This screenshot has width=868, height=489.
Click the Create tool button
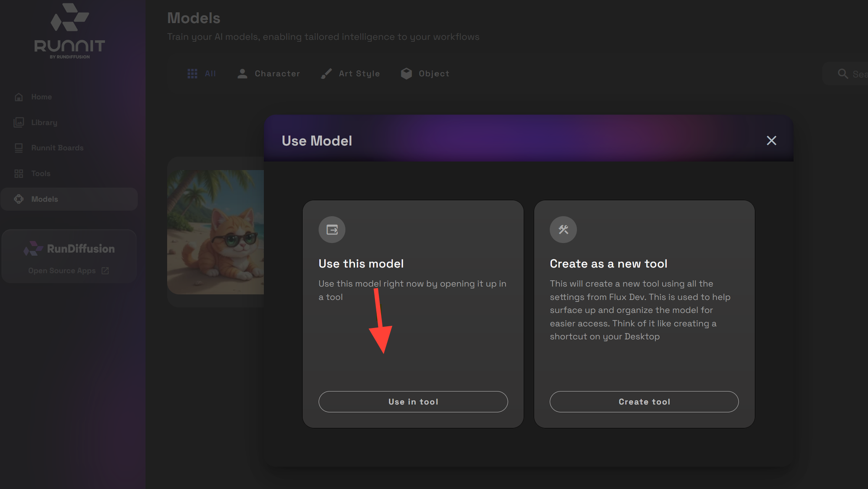[644, 401]
